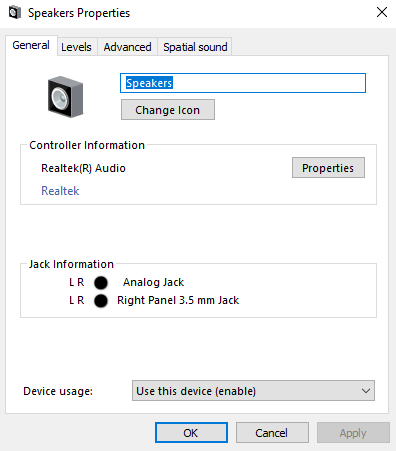This screenshot has height=451, width=396.
Task: Click the Right Panel 3.5 mm Jack label
Action: (x=178, y=300)
